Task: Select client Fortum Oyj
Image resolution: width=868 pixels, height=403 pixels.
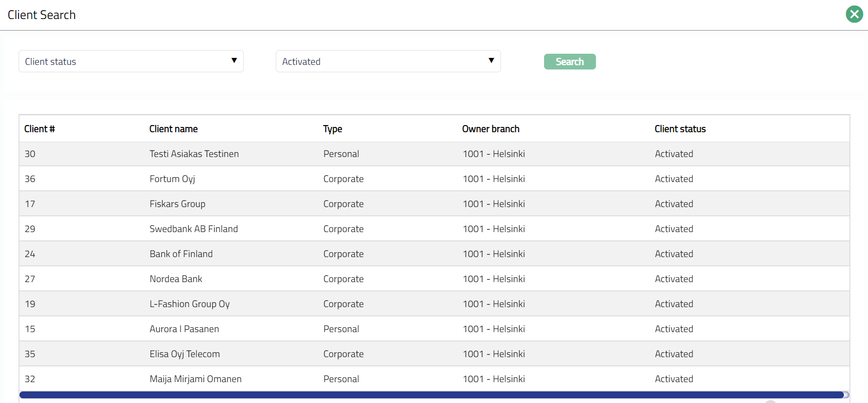Action: click(x=172, y=179)
